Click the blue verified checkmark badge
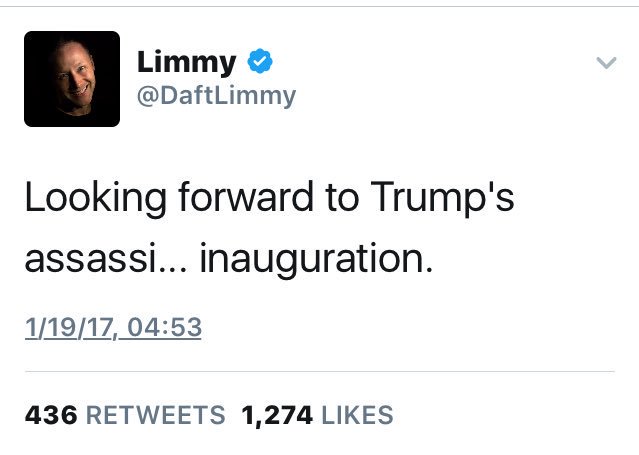Screen dimensions: 639x455 260,64
